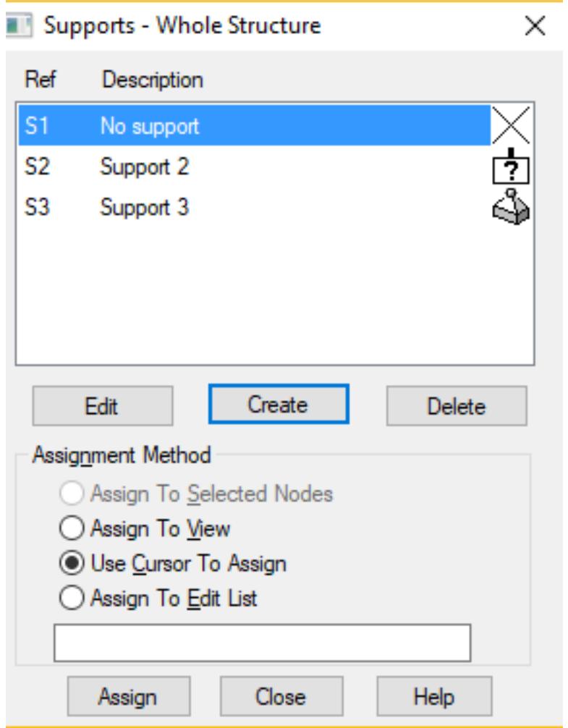Open Help for supports dialog

[433, 696]
